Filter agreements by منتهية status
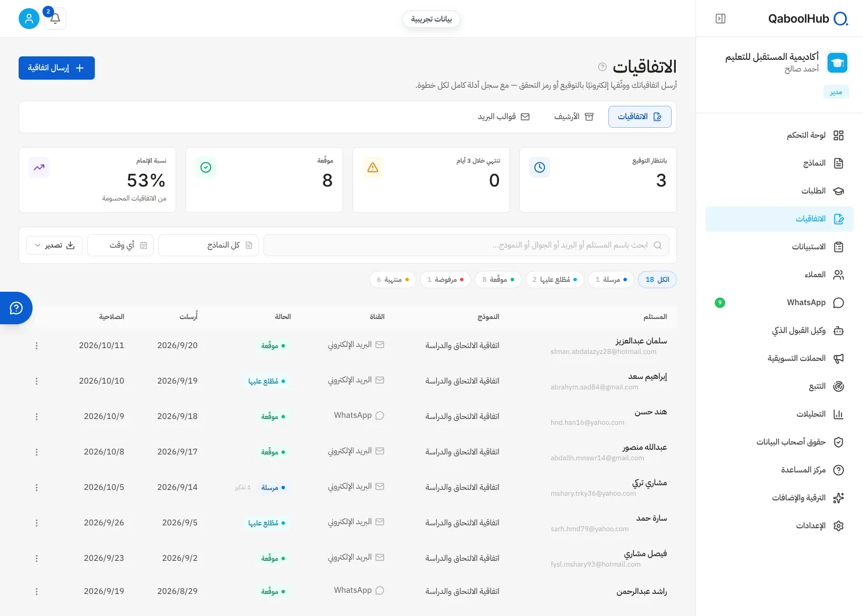863x616 pixels. click(393, 280)
